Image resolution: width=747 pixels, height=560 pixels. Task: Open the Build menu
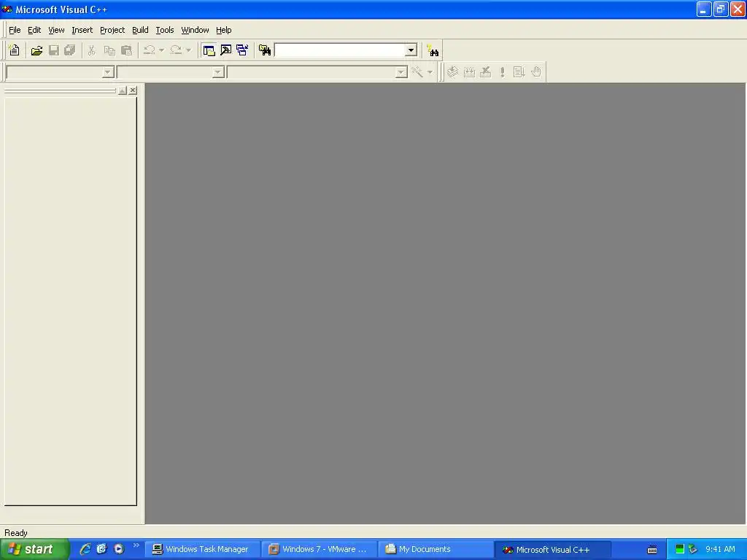click(140, 30)
